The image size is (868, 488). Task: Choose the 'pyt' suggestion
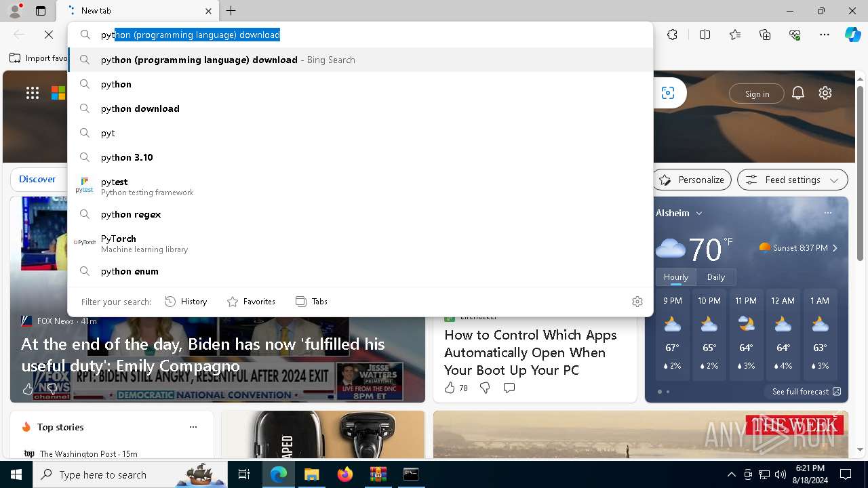(x=361, y=133)
